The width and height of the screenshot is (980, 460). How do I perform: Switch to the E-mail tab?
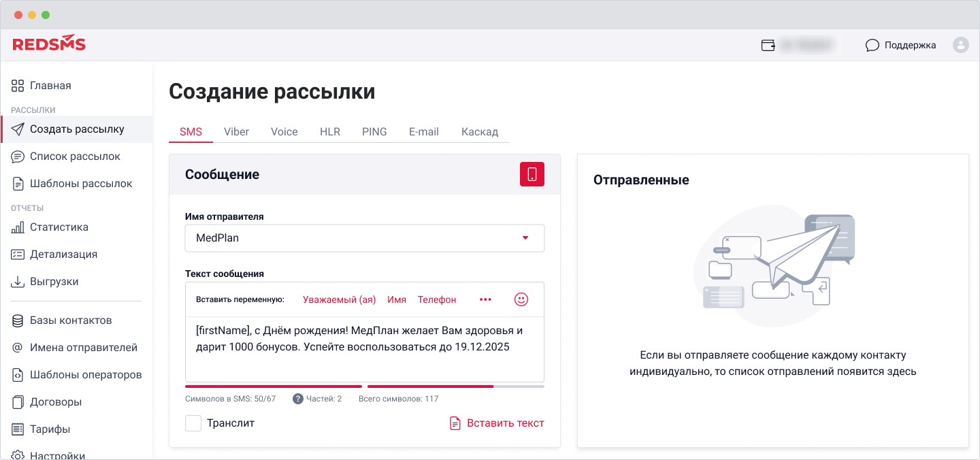(x=423, y=131)
